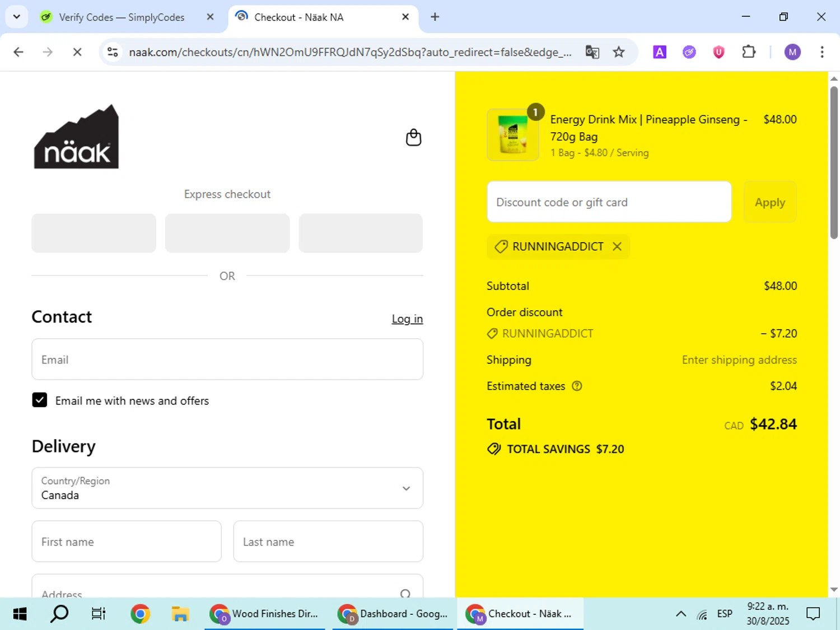Click the Apply discount button
The image size is (840, 630).
[770, 202]
